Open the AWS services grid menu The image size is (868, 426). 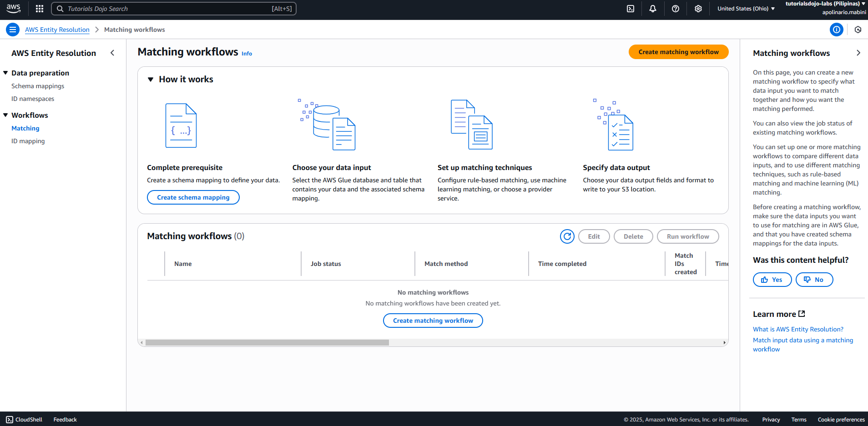pos(39,8)
